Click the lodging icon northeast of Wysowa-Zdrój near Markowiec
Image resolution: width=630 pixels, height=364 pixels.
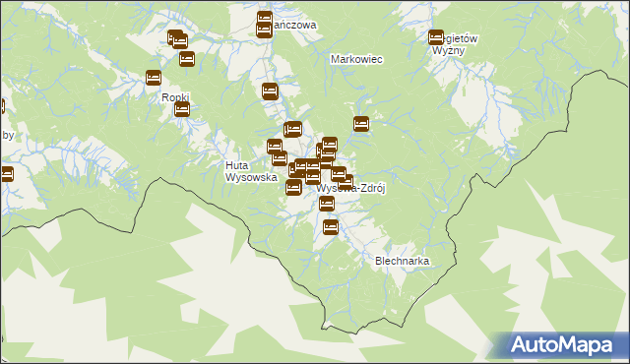point(361,124)
